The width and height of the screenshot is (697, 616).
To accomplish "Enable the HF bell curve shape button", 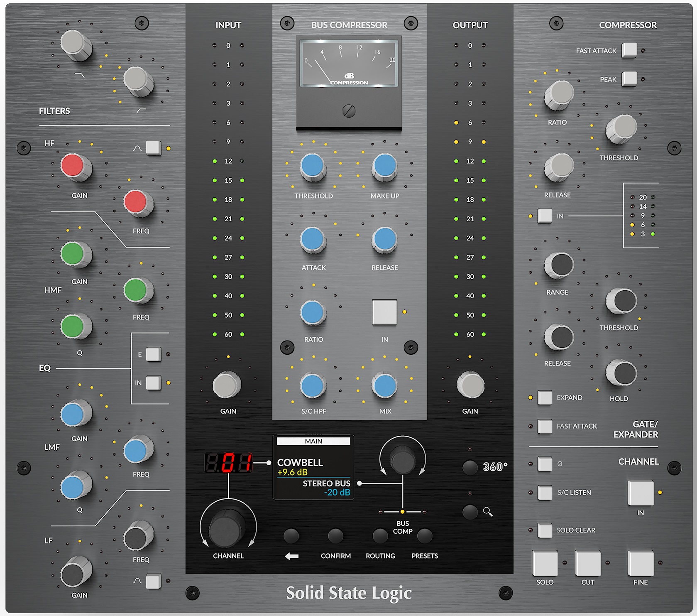I will pyautogui.click(x=153, y=148).
